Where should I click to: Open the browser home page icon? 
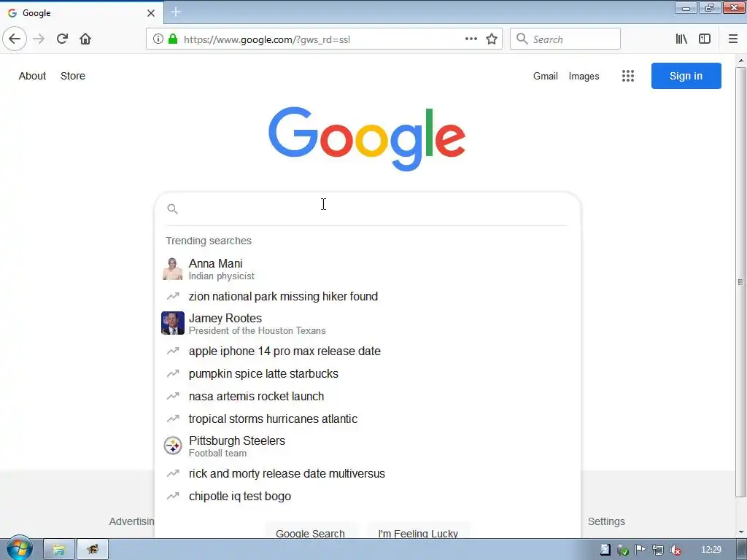pos(85,39)
